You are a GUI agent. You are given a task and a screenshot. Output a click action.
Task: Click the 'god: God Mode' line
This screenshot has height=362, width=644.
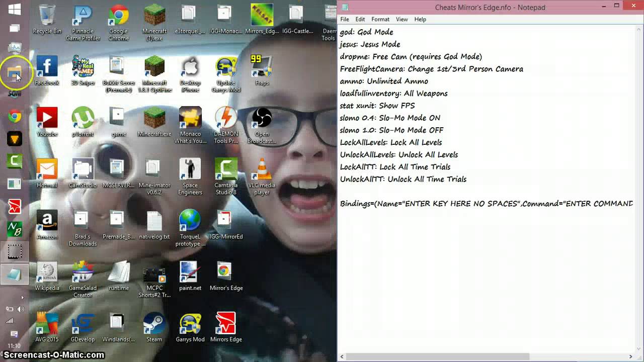(366, 32)
